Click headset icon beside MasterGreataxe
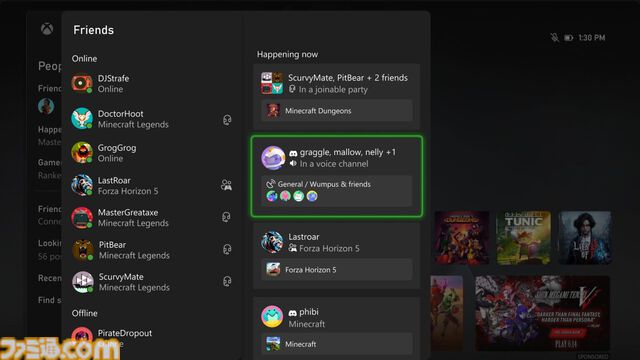Image resolution: width=640 pixels, height=360 pixels. 227,217
